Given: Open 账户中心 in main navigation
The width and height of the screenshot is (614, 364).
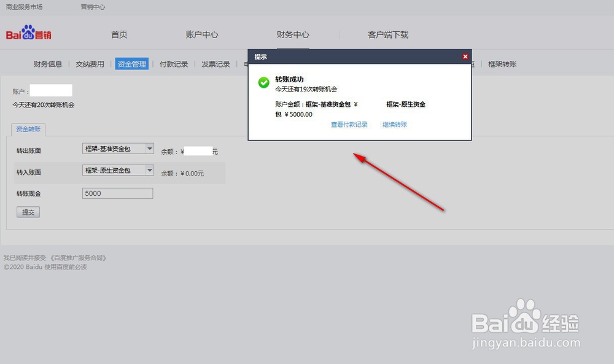Looking at the screenshot, I should click(201, 34).
